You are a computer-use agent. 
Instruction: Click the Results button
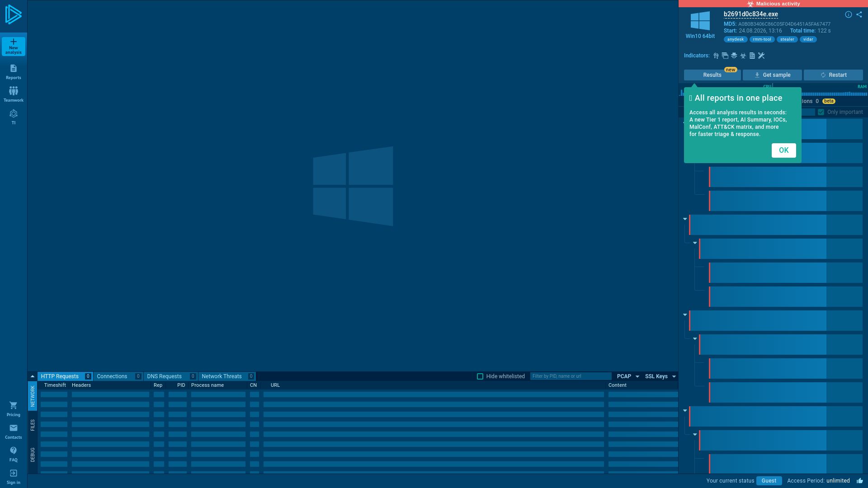(x=712, y=75)
